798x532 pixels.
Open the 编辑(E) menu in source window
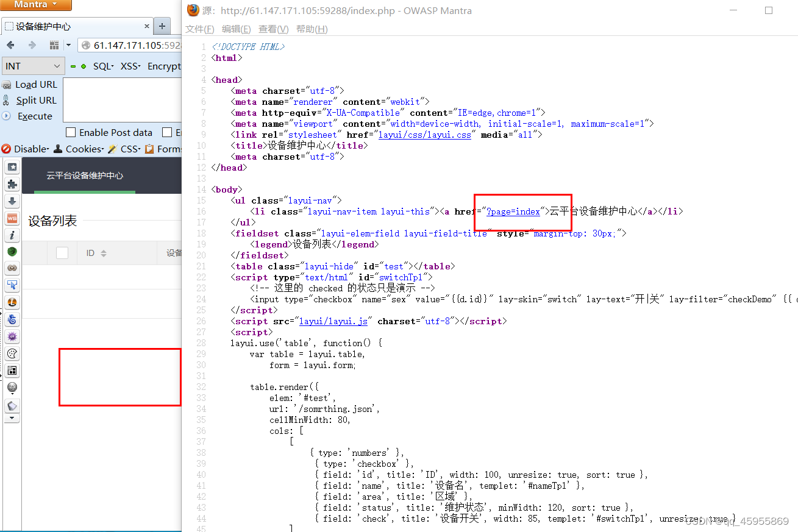237,29
